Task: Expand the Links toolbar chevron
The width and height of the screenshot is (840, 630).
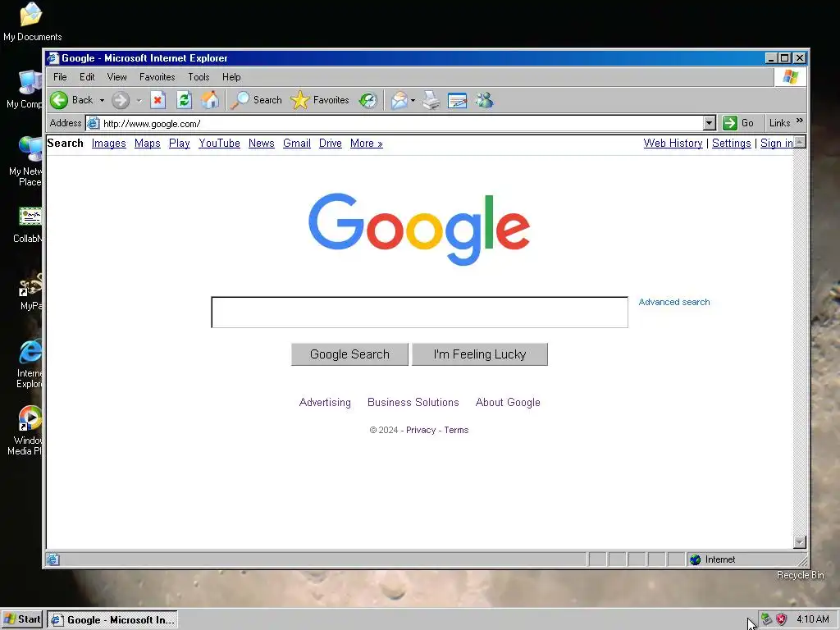Action: [800, 121]
